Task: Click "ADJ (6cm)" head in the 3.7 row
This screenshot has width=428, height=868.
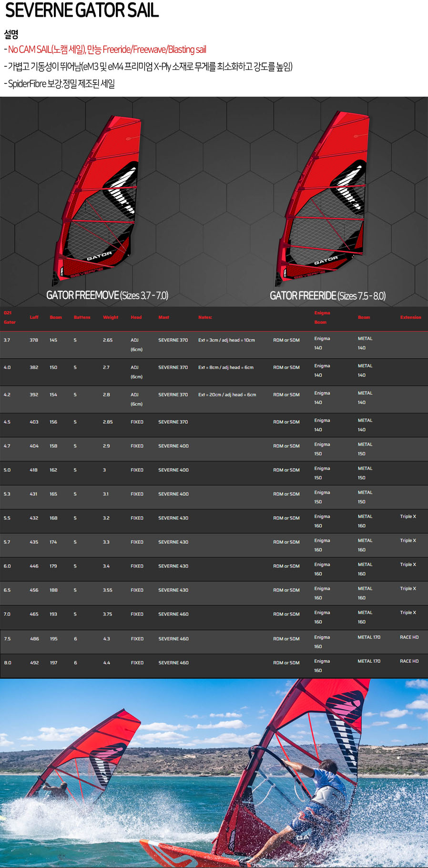Action: point(137,345)
